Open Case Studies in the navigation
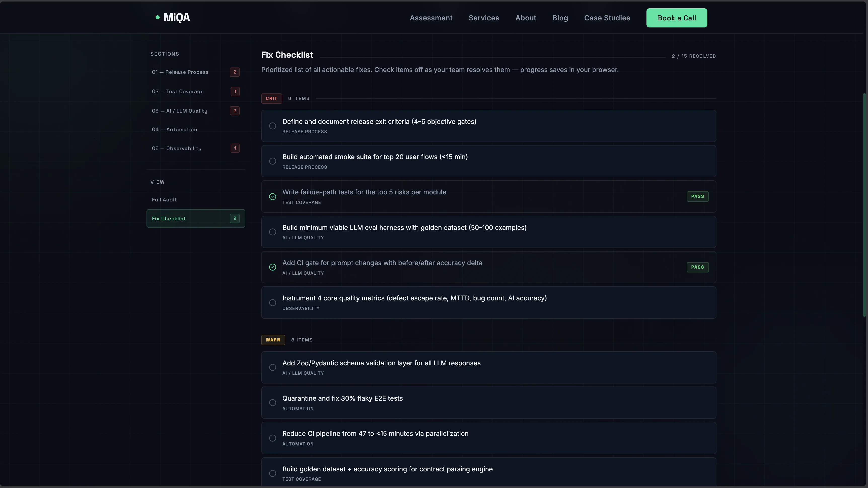 607,18
